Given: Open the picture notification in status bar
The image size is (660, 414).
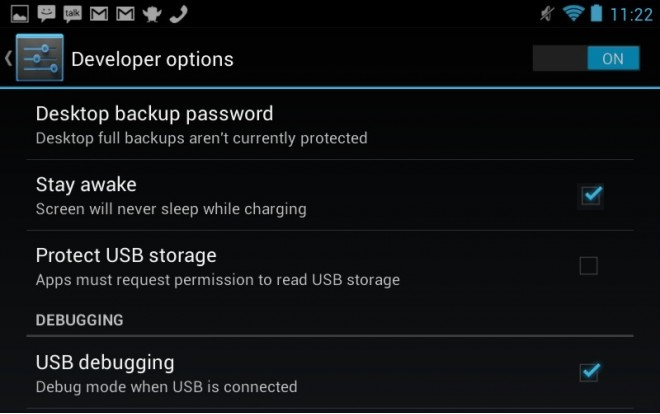Looking at the screenshot, I should click(x=19, y=14).
